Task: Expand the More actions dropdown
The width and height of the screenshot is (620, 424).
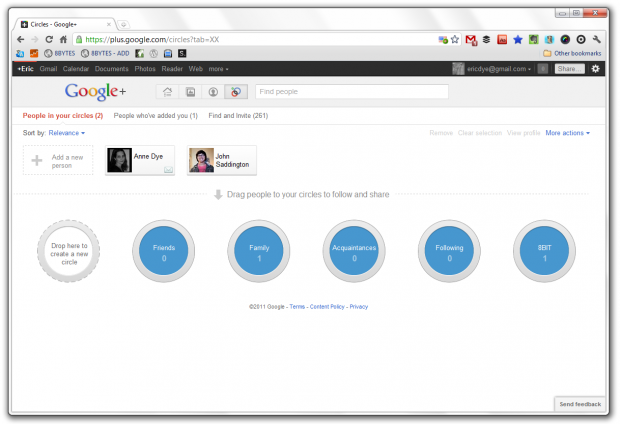Action: [x=567, y=133]
